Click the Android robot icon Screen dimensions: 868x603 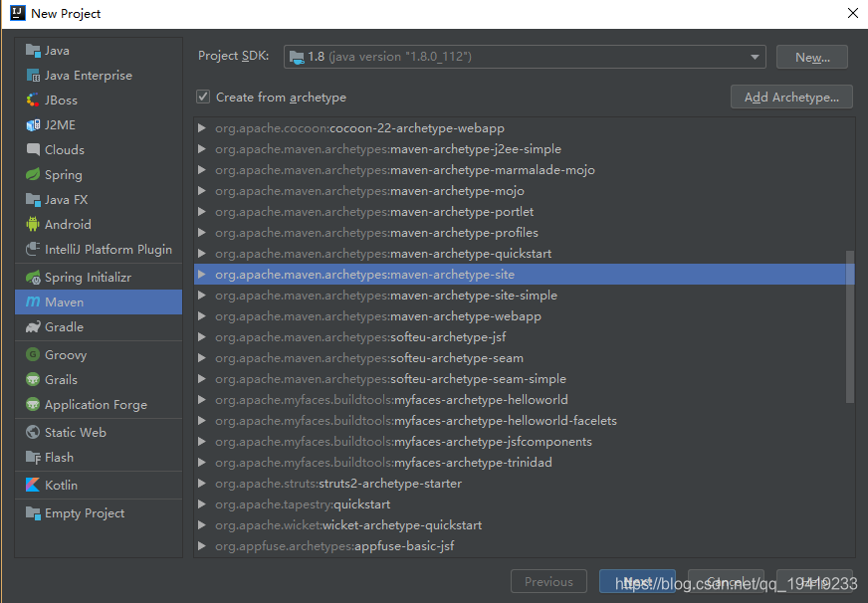(33, 224)
